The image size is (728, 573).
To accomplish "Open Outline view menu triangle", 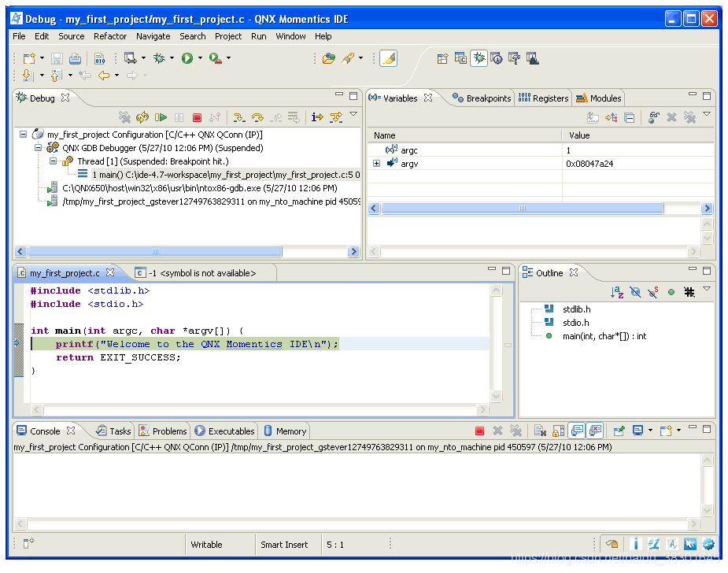I will point(707,289).
